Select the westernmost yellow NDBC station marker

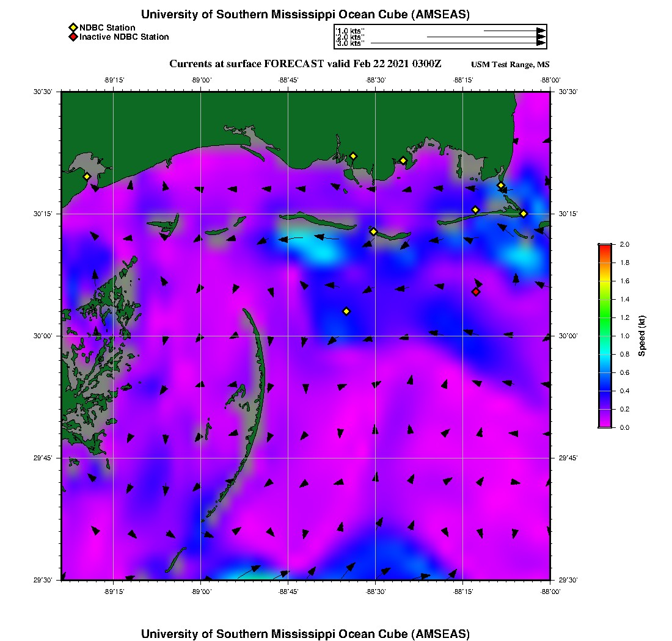point(87,176)
